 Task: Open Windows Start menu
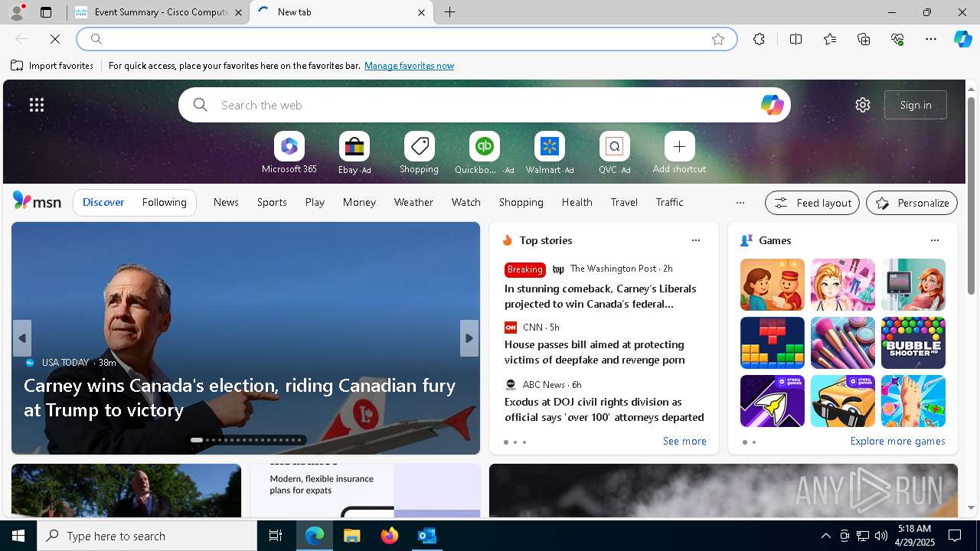[18, 536]
